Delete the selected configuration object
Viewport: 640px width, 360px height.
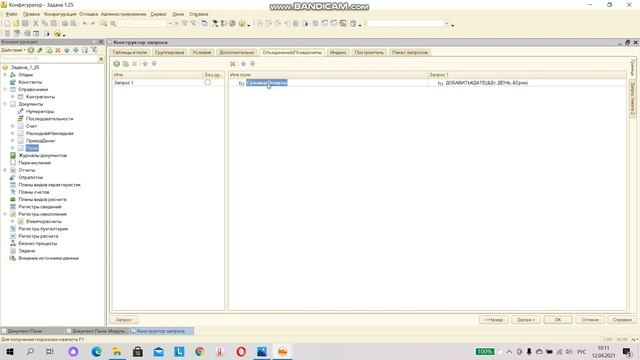click(x=58, y=50)
